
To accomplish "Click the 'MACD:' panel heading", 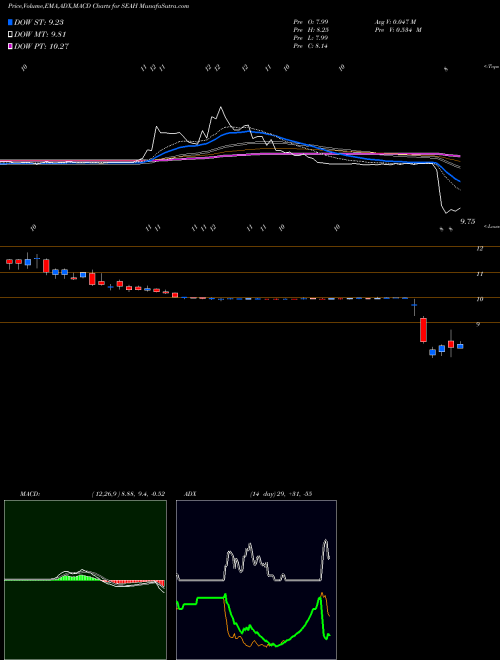I will pos(29,494).
